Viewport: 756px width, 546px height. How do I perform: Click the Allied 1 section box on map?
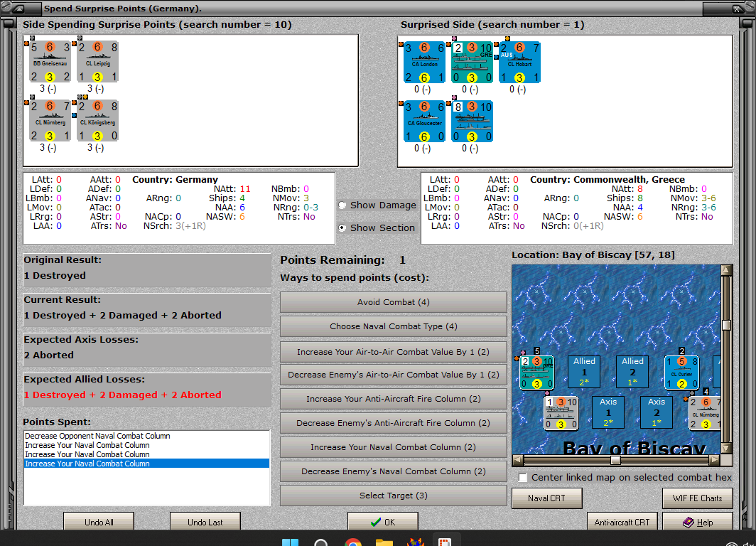click(584, 372)
